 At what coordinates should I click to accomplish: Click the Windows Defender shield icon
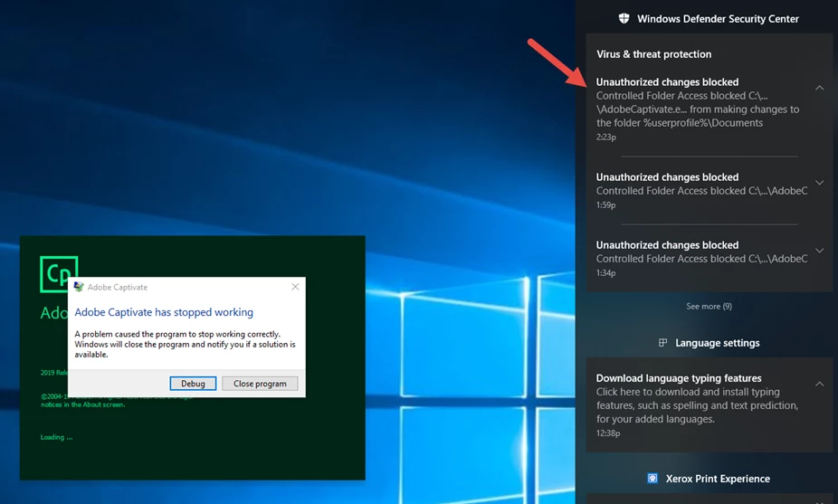(x=624, y=19)
